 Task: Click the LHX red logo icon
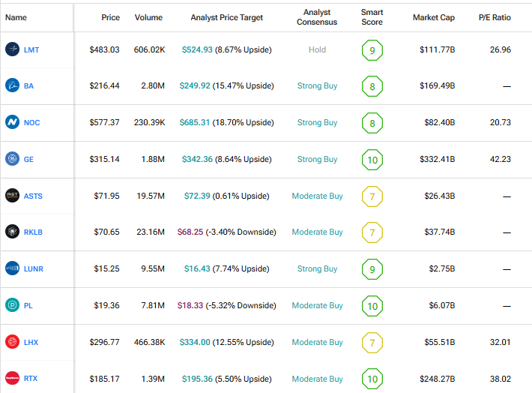pyautogui.click(x=13, y=342)
